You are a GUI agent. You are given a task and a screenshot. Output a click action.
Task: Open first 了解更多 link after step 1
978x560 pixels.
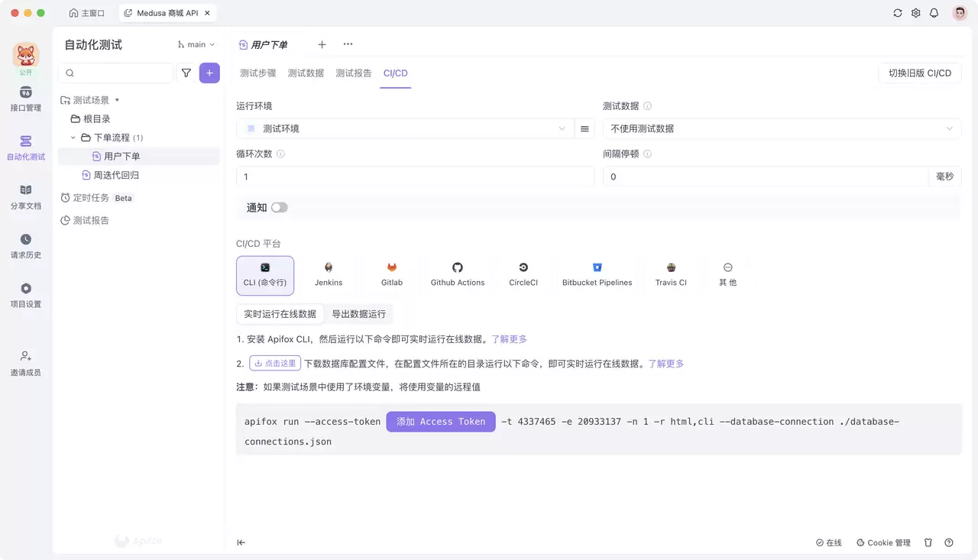pyautogui.click(x=509, y=339)
